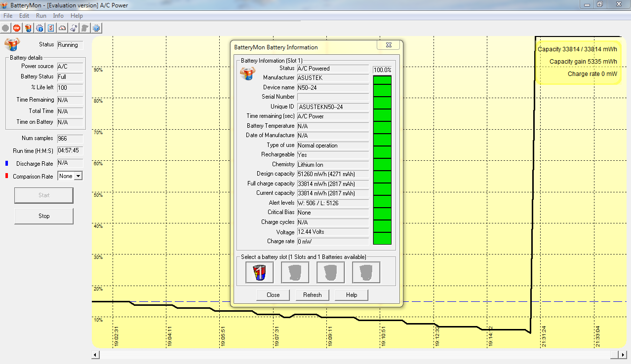
Task: Click the graph's Charge rate 0 mW overlay text
Action: click(592, 74)
